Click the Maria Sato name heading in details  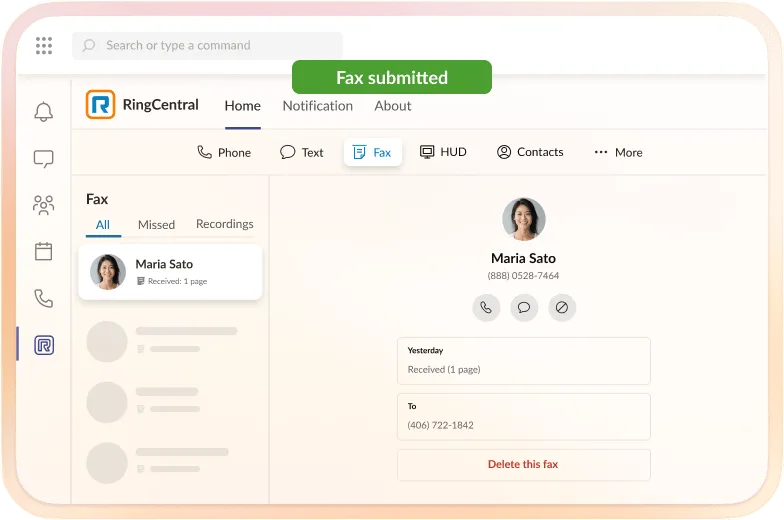coord(524,258)
